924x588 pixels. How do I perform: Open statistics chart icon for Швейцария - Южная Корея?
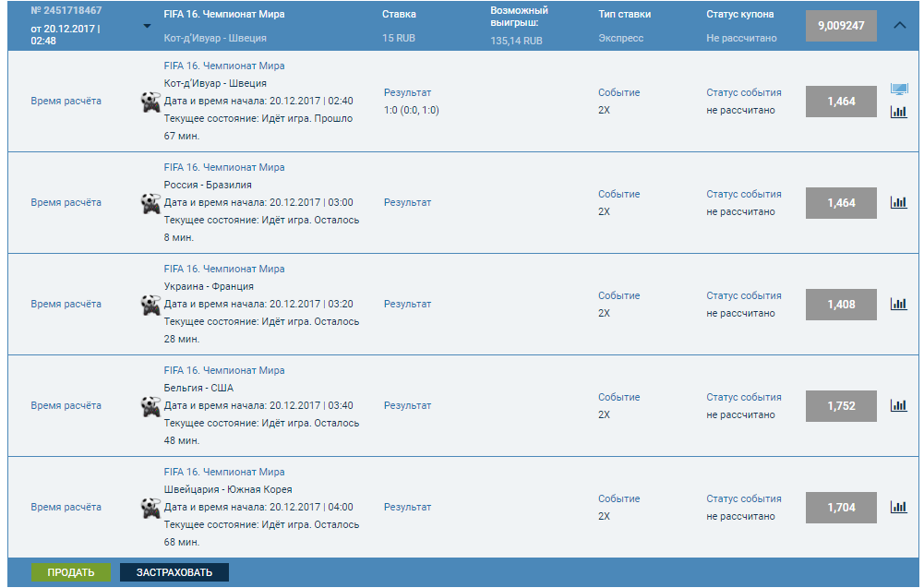click(899, 507)
